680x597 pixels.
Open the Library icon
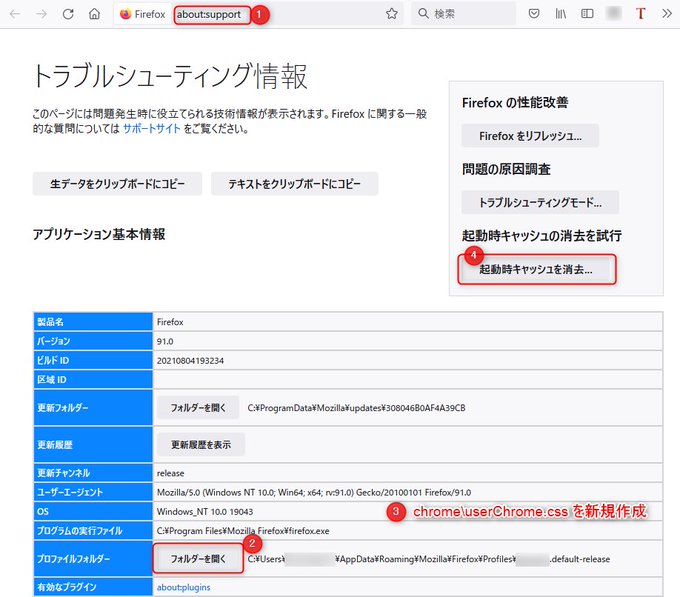pyautogui.click(x=561, y=14)
